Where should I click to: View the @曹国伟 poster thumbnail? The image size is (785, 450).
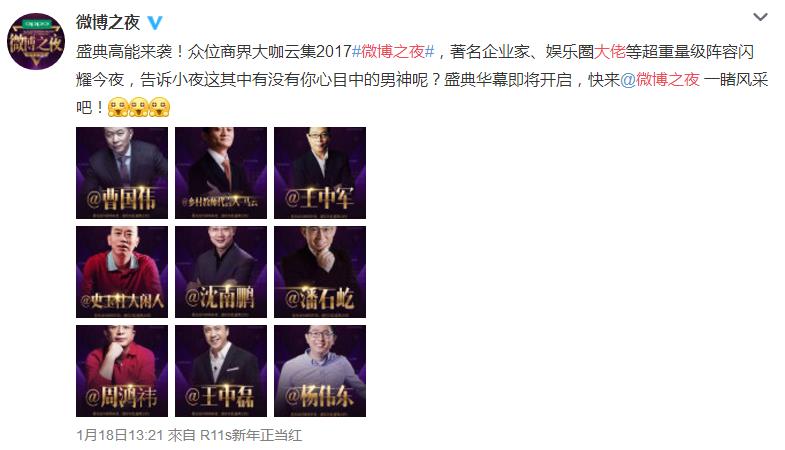tap(122, 173)
